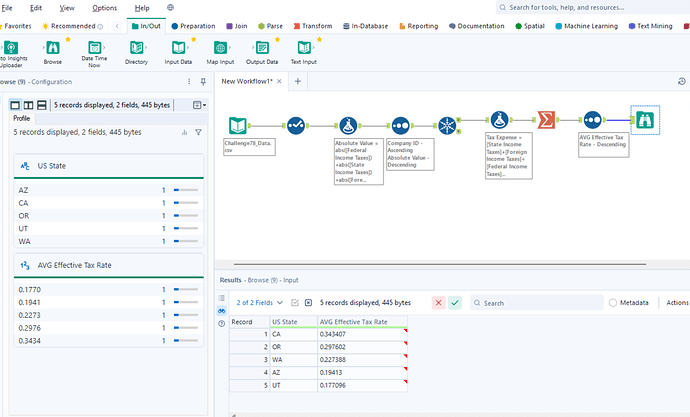Viewport: 690px width, 417px height.
Task: Click the AZ value bar in profile
Action: click(186, 188)
